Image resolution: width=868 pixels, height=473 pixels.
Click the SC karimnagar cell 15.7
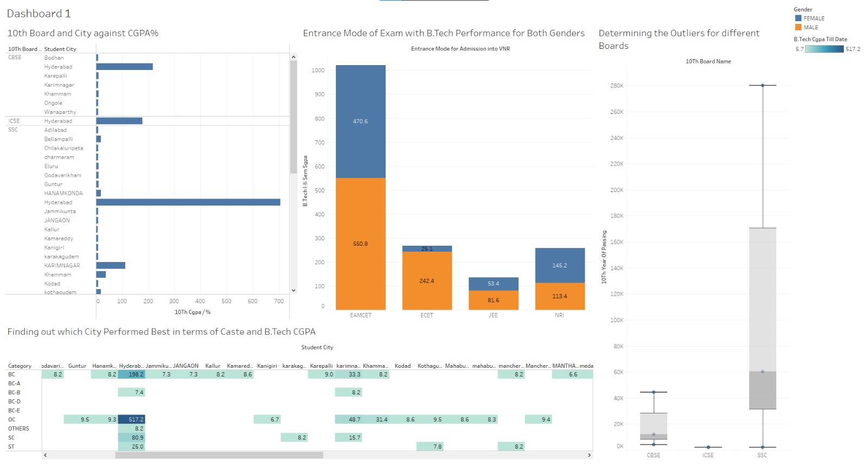[348, 437]
